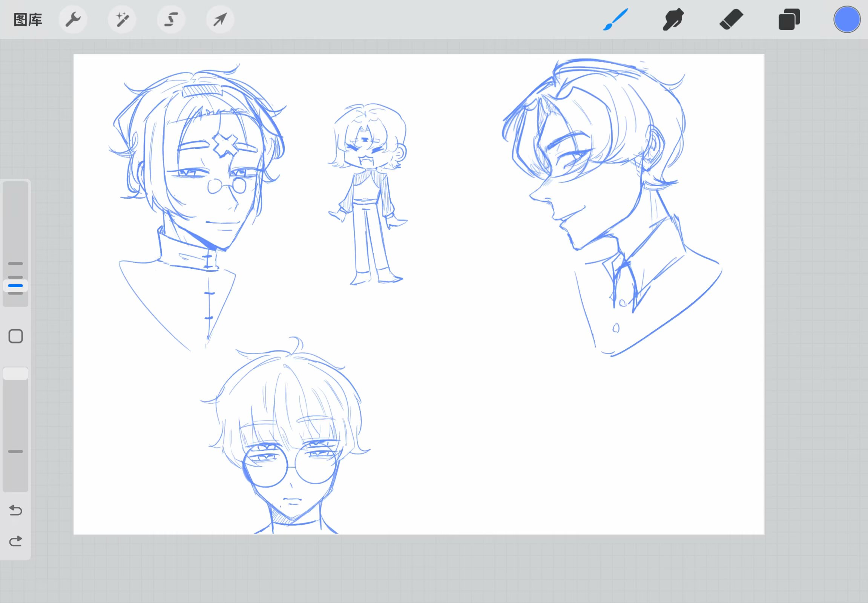
Task: Open the Layers panel
Action: (x=789, y=20)
